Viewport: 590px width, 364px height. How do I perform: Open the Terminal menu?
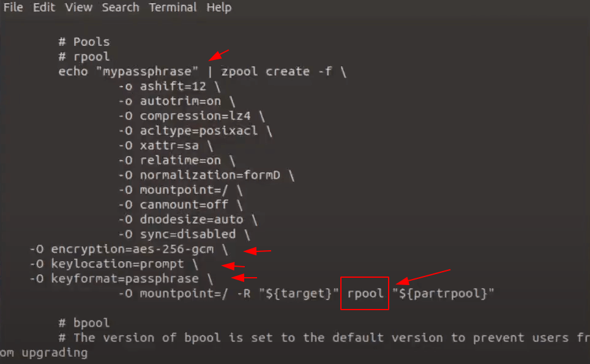pos(173,7)
